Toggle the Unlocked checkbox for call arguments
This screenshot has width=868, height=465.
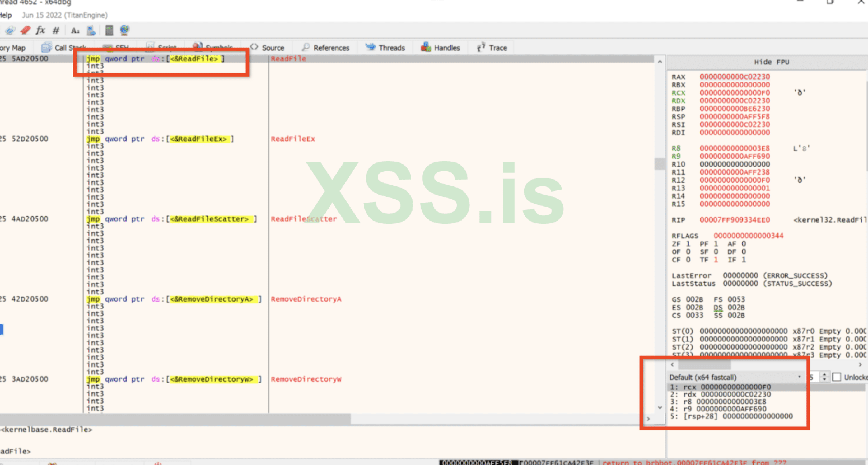pyautogui.click(x=837, y=377)
